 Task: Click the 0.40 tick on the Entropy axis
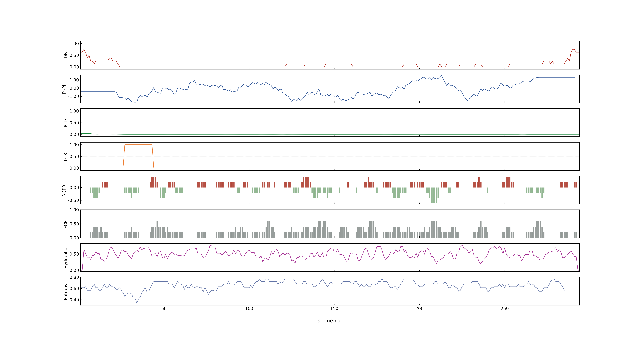pos(74,300)
